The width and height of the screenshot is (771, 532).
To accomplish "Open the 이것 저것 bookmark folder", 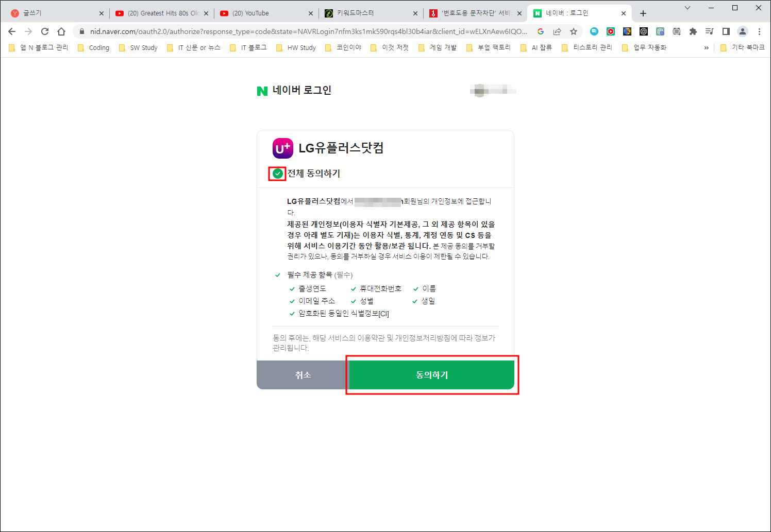I will tap(390, 48).
